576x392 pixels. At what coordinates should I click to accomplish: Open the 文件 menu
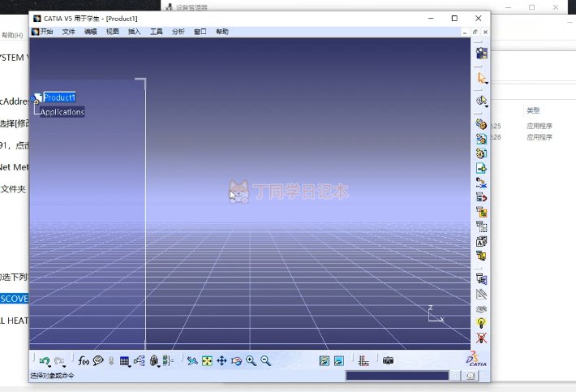(68, 32)
